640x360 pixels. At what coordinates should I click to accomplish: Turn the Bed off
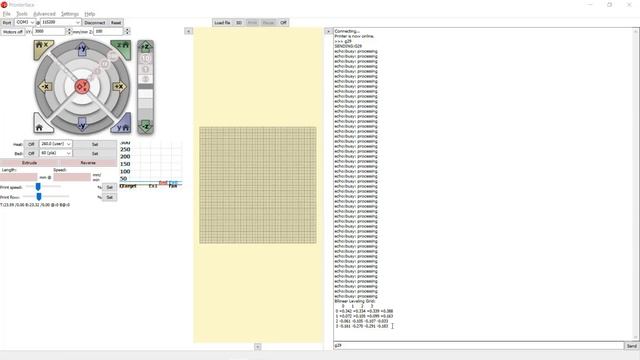31,153
